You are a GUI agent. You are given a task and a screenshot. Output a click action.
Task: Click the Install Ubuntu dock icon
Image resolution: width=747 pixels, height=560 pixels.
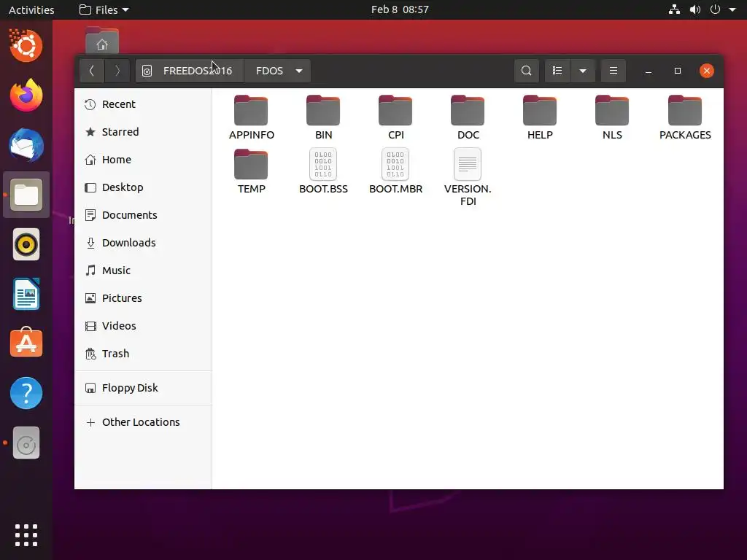coord(26,46)
